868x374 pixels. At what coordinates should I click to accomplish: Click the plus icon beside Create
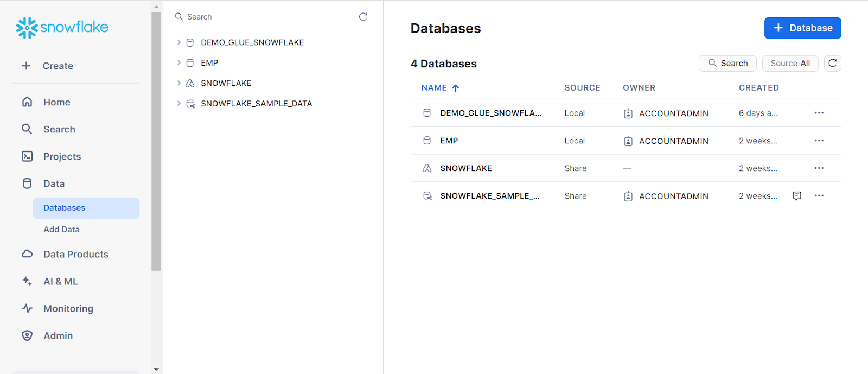tap(26, 66)
